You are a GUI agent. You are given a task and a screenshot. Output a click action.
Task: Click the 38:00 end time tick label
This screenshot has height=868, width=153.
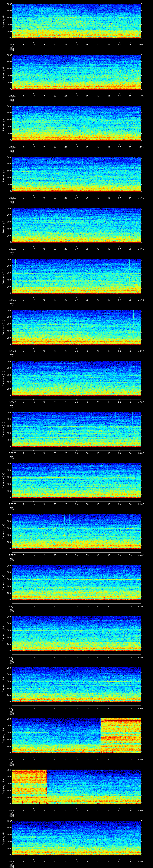click(141, 453)
